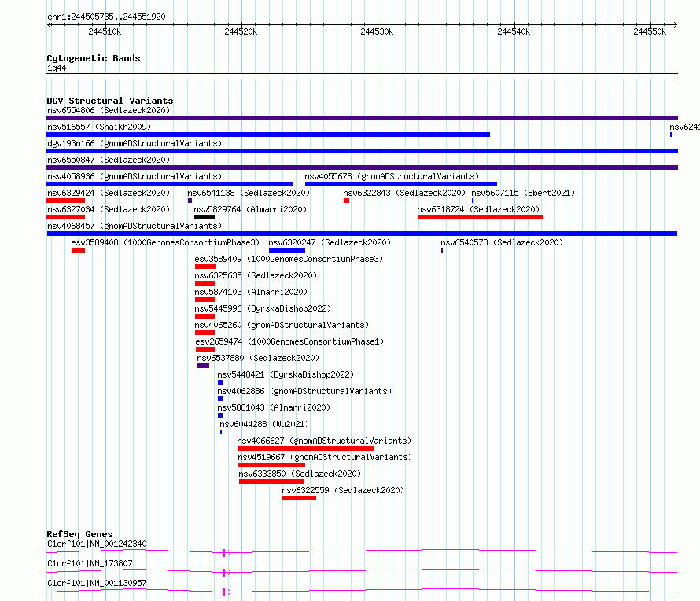Click exon marker on NM_001242340 track

pyautogui.click(x=223, y=553)
